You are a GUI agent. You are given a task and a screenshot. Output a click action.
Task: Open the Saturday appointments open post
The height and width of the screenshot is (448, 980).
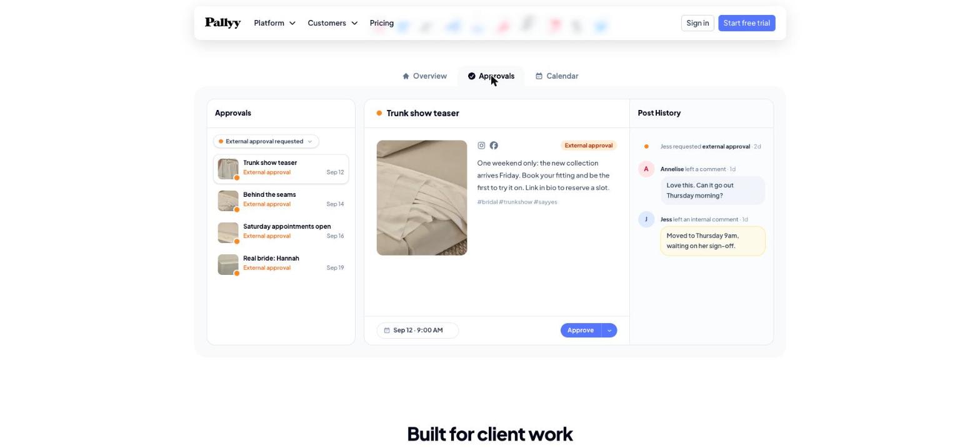(281, 233)
